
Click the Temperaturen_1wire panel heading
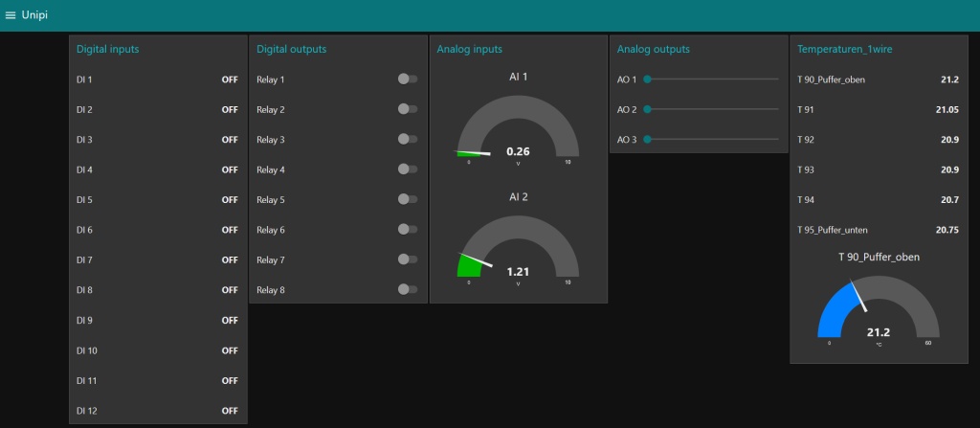click(844, 49)
